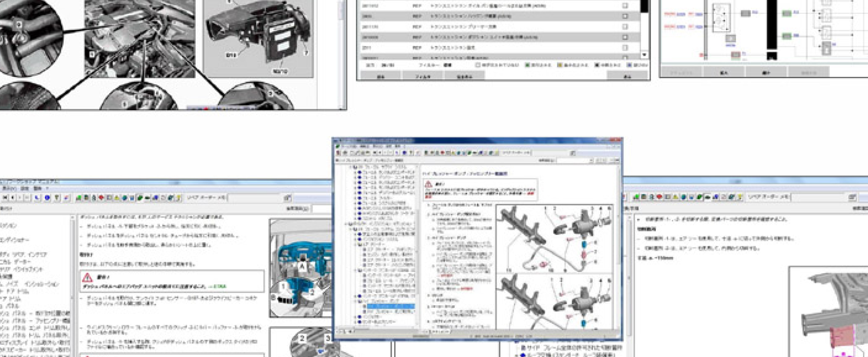This screenshot has height=357, width=868.
Task: Select the blue highlighted item in center tree
Action: (391, 306)
